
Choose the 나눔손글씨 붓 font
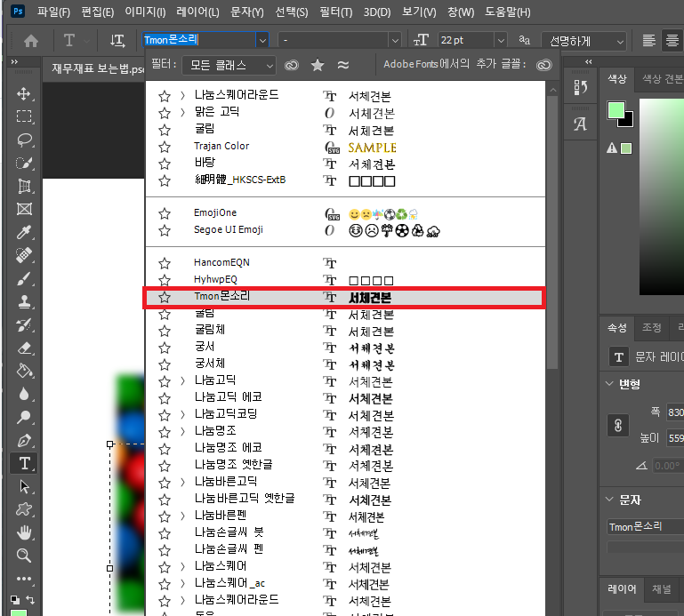click(344, 532)
